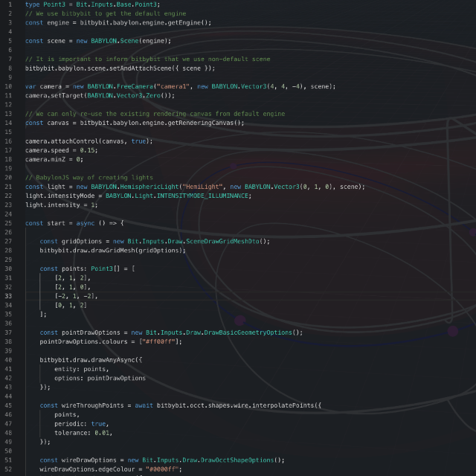Click 'wireThroughPoints' on line 45
476x476 pixels.
tap(92, 405)
